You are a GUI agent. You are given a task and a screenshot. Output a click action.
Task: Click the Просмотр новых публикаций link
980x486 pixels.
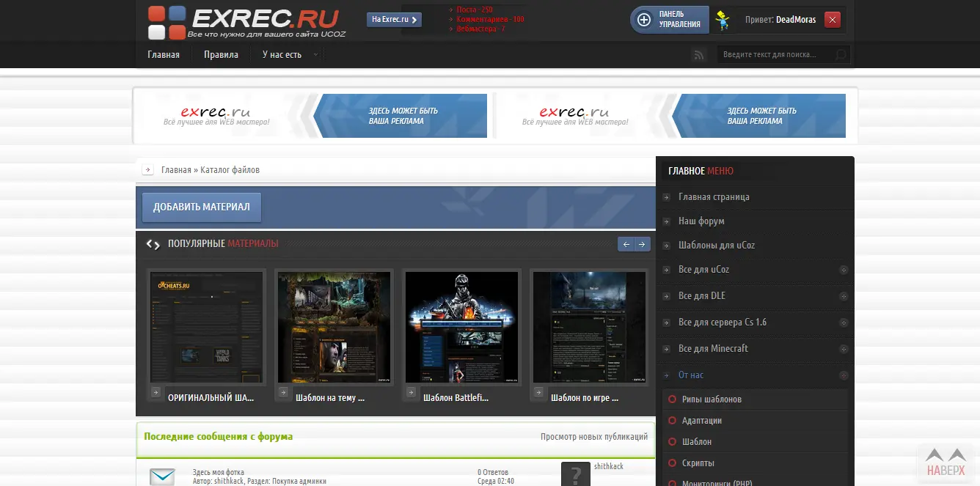(x=593, y=437)
